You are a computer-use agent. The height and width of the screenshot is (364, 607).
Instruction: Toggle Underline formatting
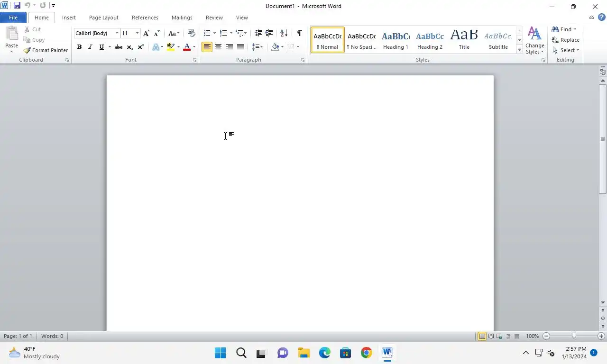101,47
